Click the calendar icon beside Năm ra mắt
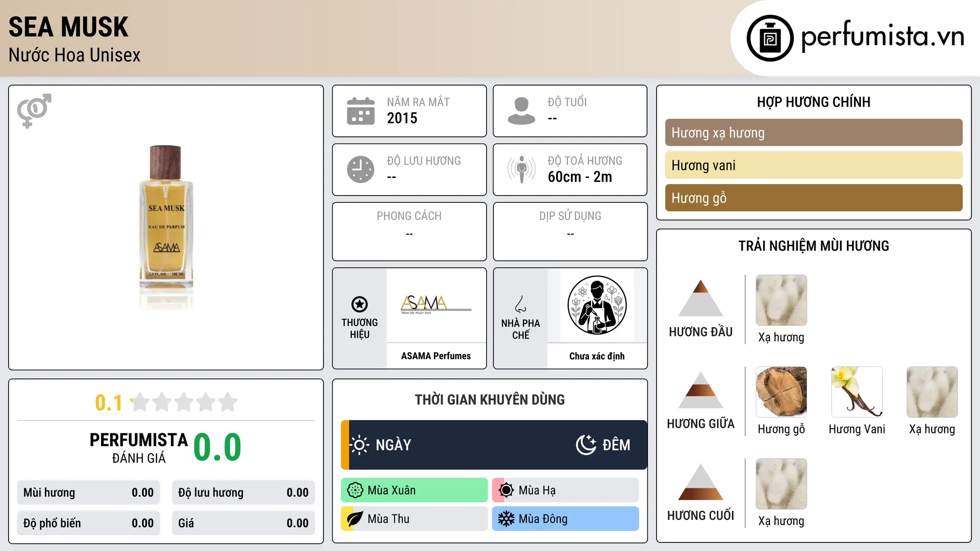 [x=361, y=111]
